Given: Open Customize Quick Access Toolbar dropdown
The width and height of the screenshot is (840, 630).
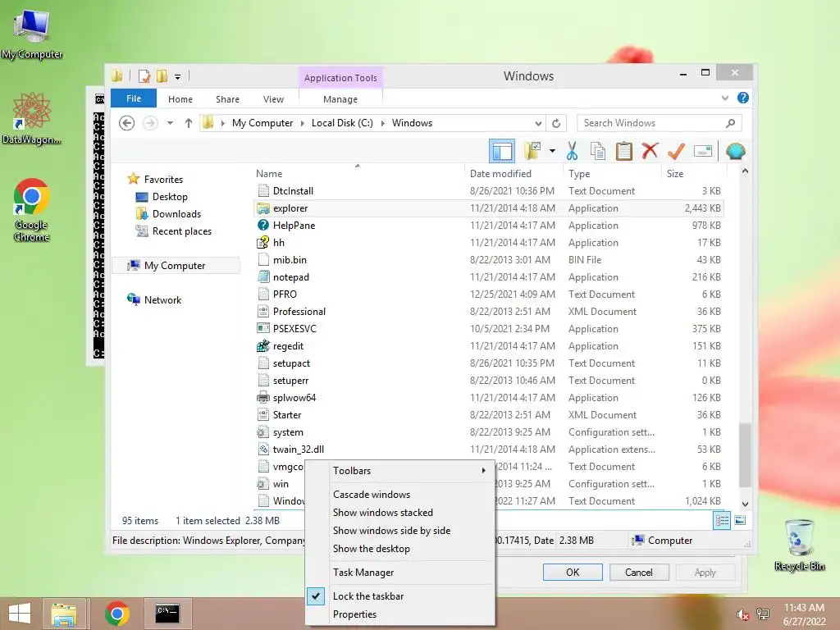Looking at the screenshot, I should tap(178, 76).
